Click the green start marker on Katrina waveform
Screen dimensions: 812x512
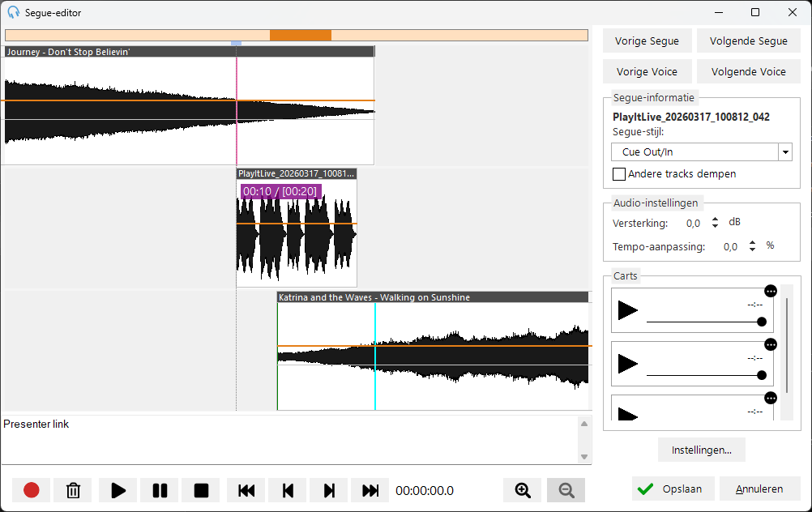(278, 356)
